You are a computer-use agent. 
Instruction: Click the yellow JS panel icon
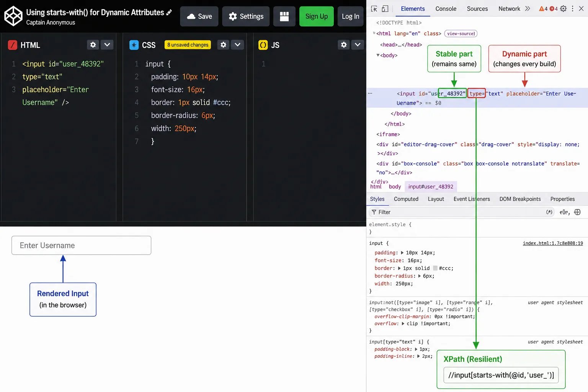tap(263, 45)
